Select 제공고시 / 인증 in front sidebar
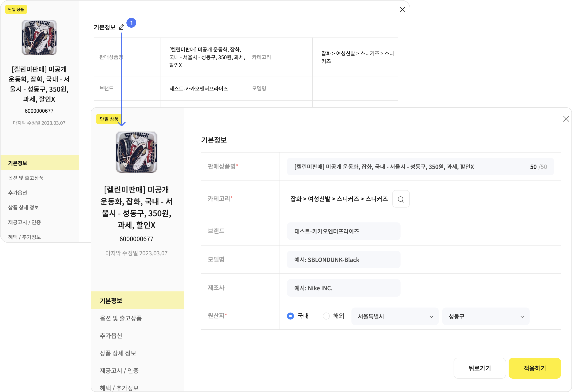This screenshot has height=392, width=572. point(119,371)
